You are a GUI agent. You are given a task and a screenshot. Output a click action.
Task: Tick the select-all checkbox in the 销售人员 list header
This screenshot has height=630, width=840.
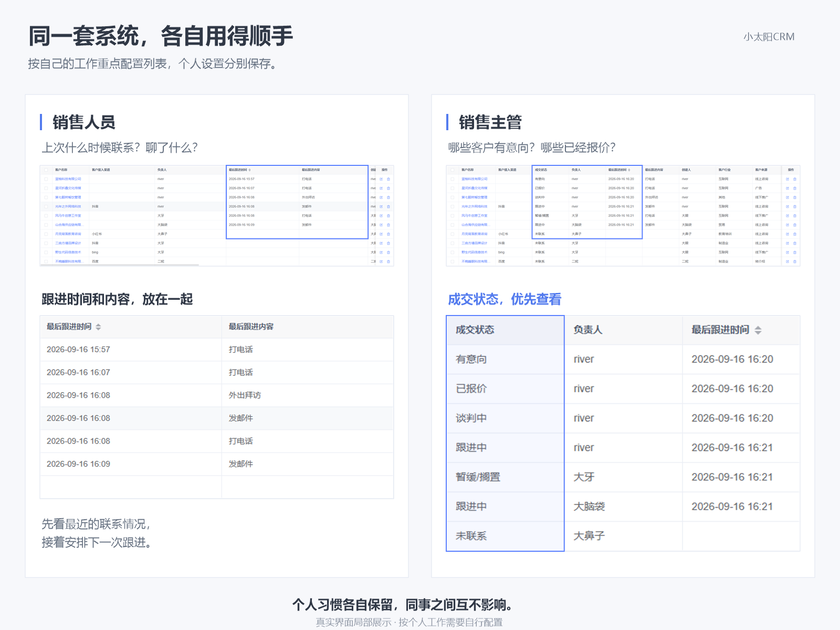pos(46,170)
